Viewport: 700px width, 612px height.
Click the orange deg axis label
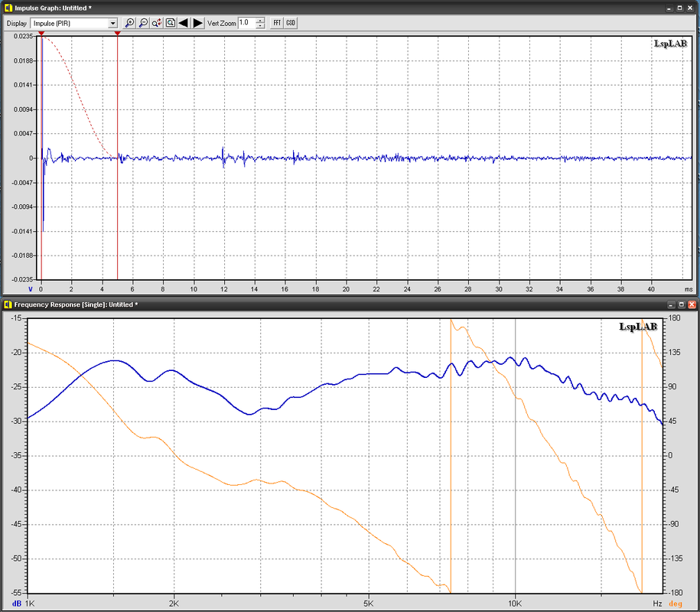point(676,604)
